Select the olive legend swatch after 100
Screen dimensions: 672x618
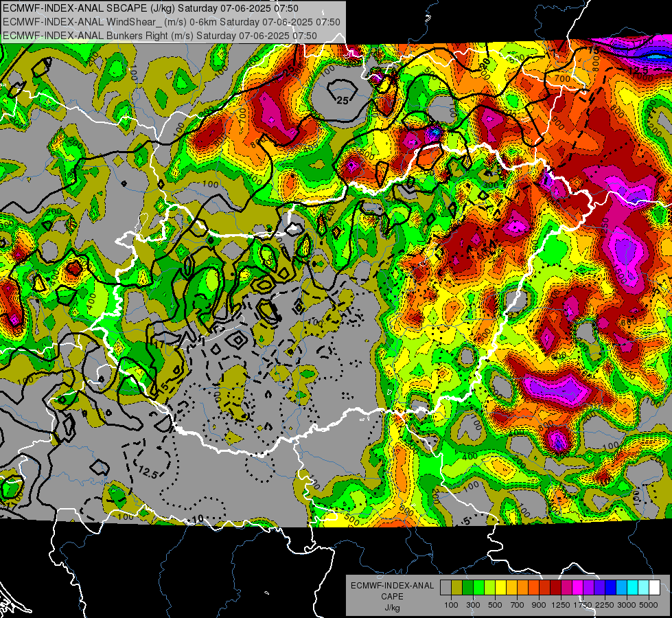(457, 588)
